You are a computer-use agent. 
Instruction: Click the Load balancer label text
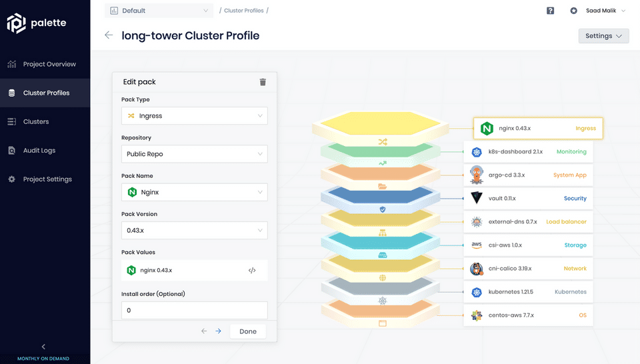coord(566,221)
